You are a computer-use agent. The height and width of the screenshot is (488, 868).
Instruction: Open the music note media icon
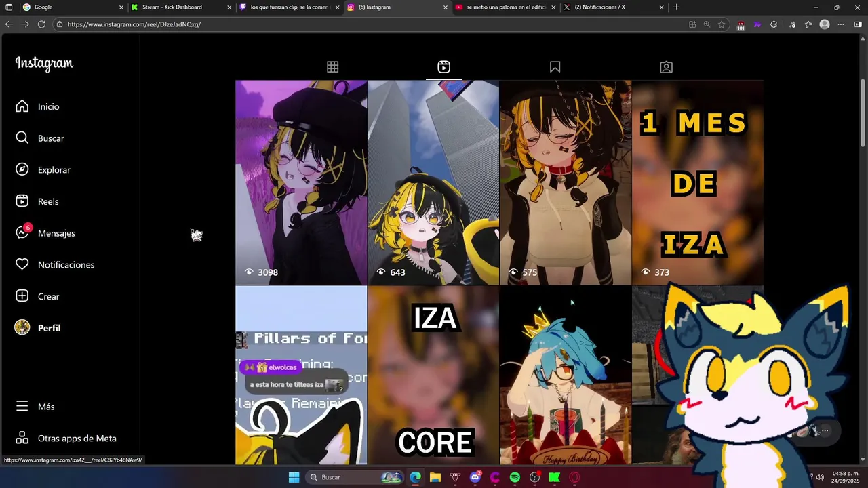tap(792, 24)
